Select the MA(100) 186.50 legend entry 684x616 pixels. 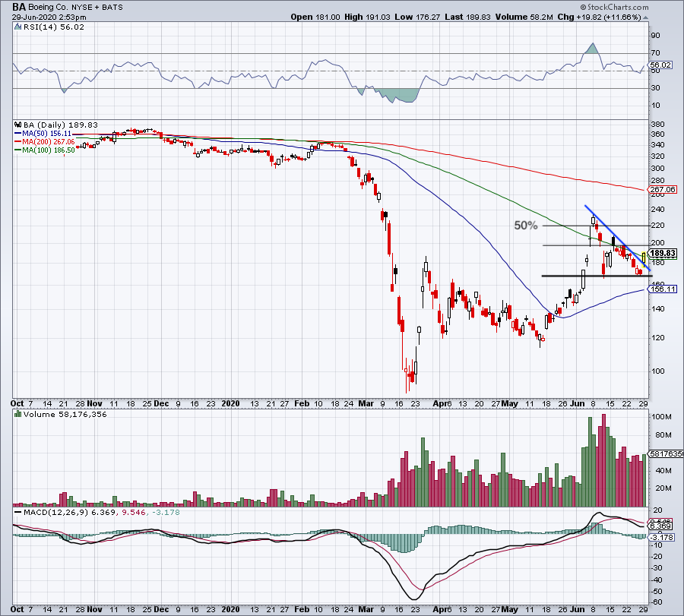tap(45, 150)
